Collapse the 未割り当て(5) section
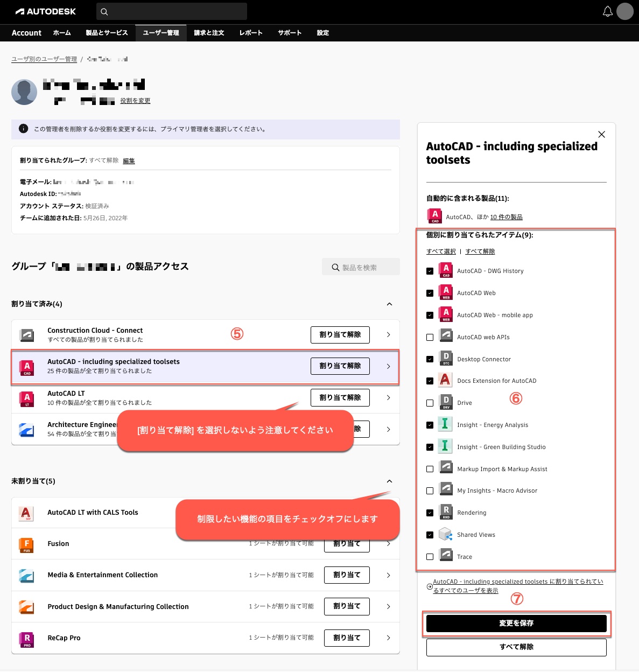 click(x=389, y=481)
